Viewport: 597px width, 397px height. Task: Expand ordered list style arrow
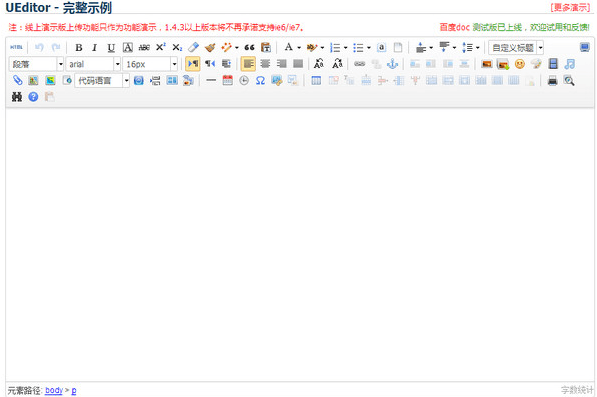pyautogui.click(x=346, y=48)
